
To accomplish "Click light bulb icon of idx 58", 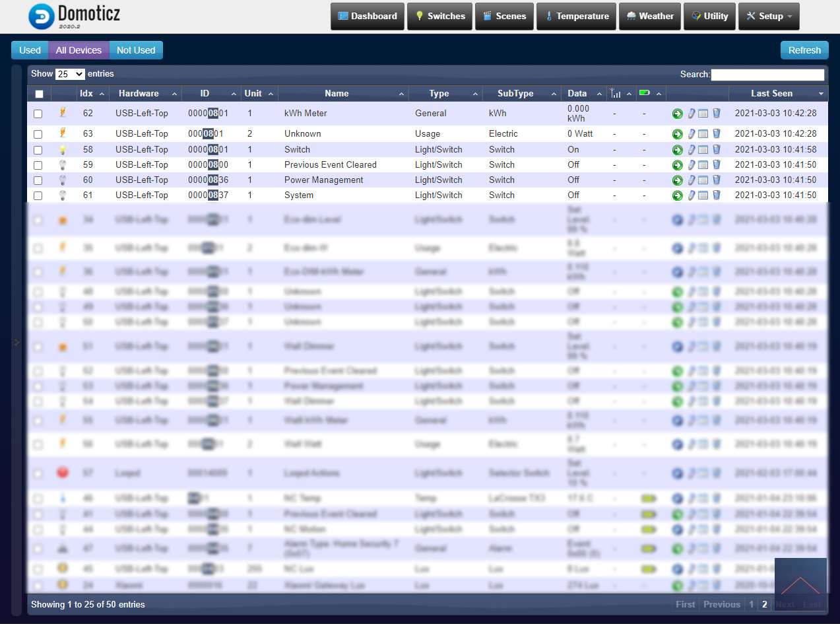I will coord(63,150).
